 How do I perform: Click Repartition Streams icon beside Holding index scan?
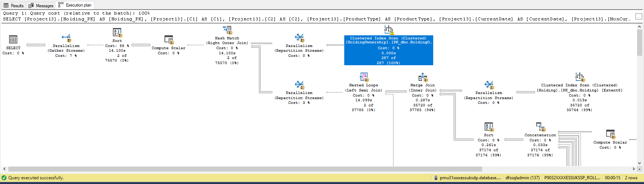tap(489, 85)
